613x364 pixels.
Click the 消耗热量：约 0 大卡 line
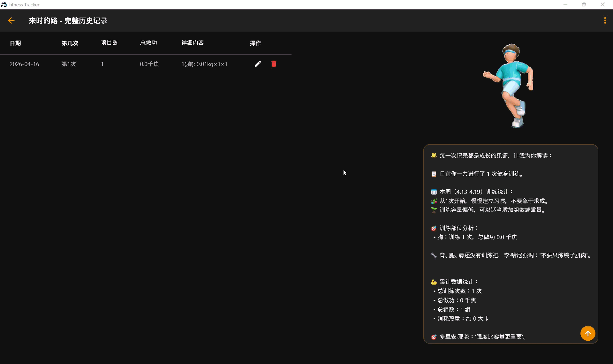(x=461, y=319)
